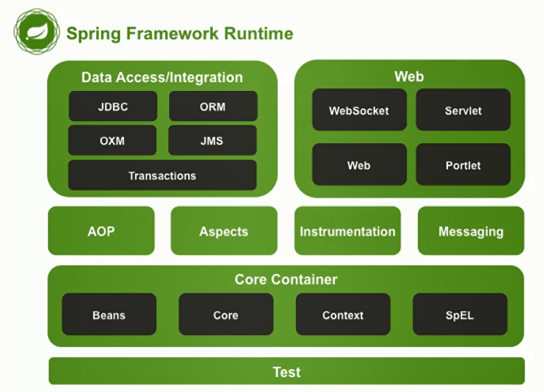Select the Aspects block

click(x=224, y=231)
